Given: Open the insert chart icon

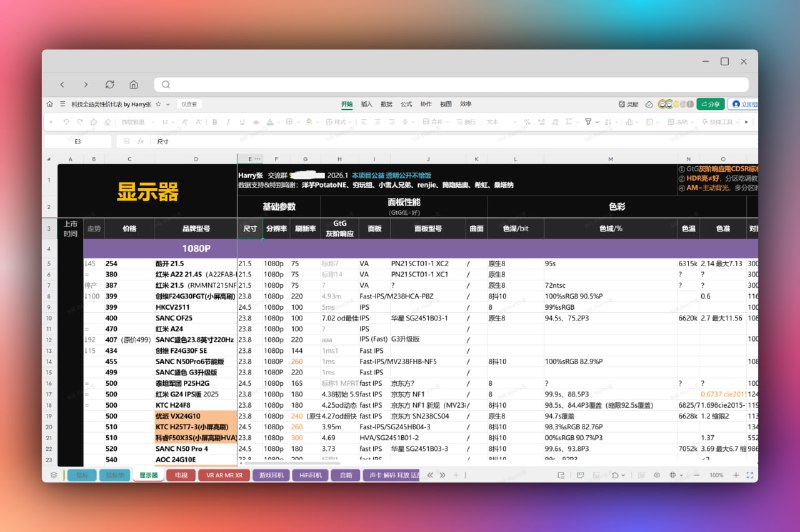Looking at the screenshot, I should (629, 122).
